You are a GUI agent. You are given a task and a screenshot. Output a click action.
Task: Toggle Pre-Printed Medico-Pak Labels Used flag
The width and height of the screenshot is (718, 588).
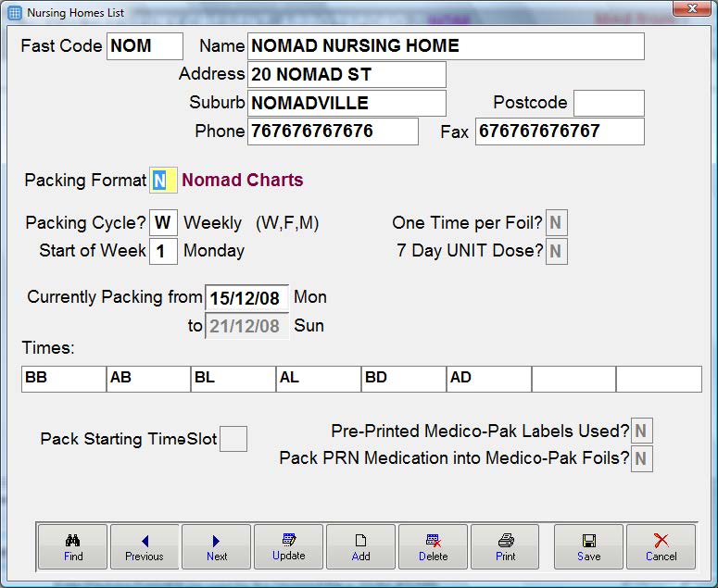click(641, 431)
